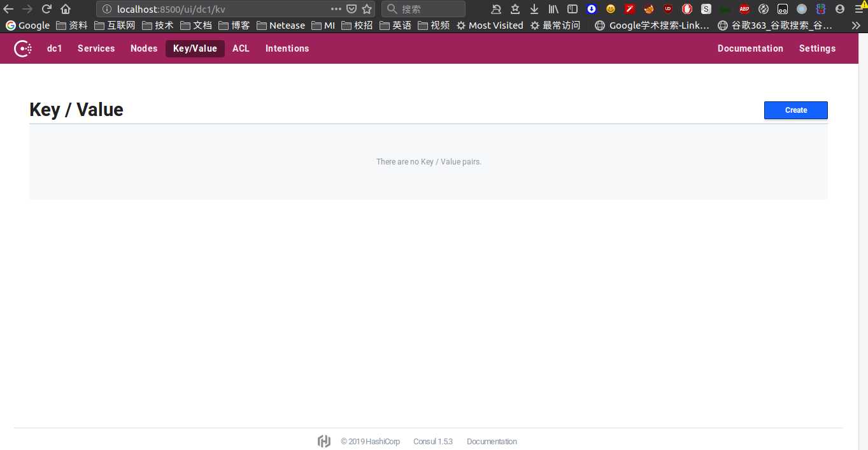Open the Intentions tab
Screen dimensions: 868x450
[x=287, y=48]
